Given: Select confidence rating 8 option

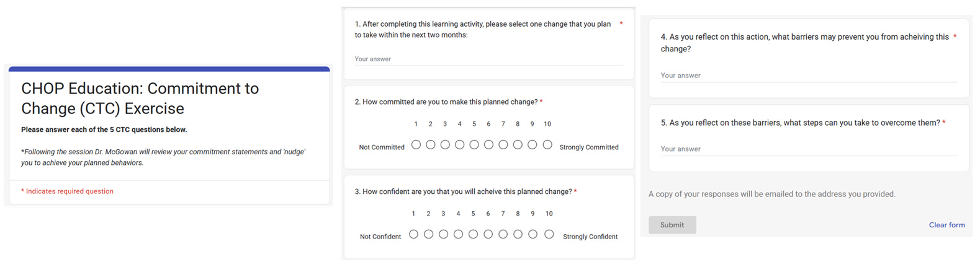Looking at the screenshot, I should click(518, 234).
